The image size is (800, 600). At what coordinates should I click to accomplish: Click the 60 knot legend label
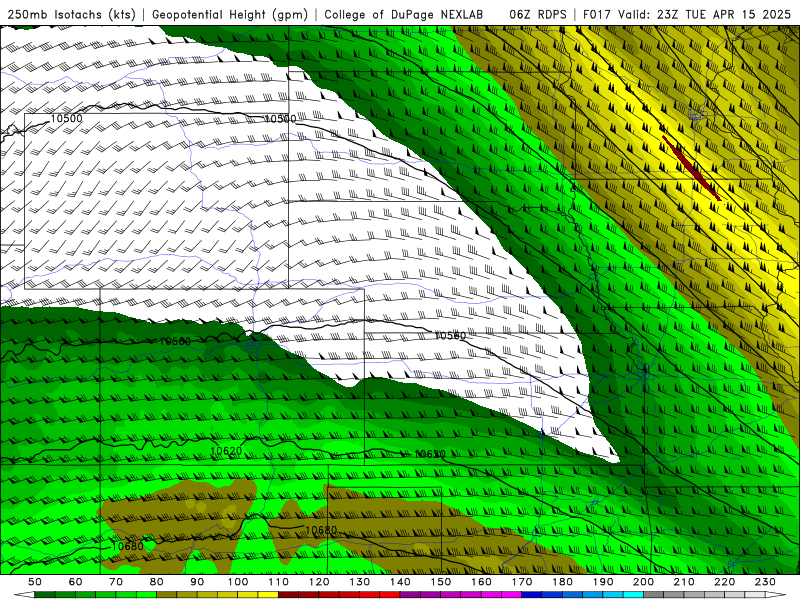[x=75, y=582]
